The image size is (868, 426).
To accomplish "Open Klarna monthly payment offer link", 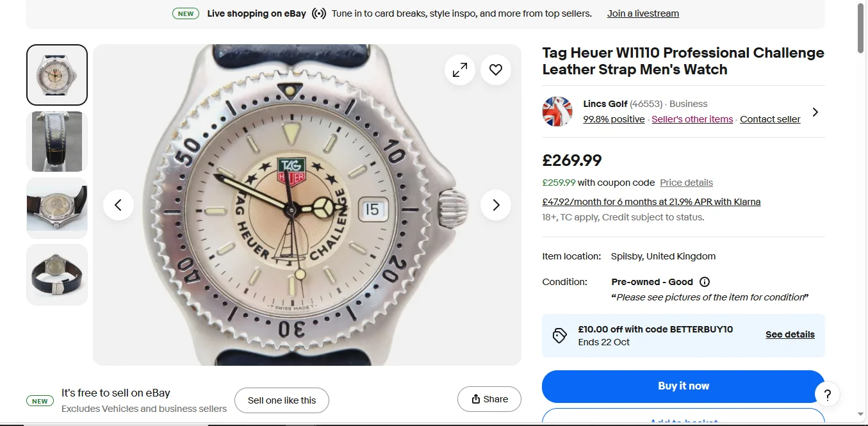I will [x=651, y=202].
